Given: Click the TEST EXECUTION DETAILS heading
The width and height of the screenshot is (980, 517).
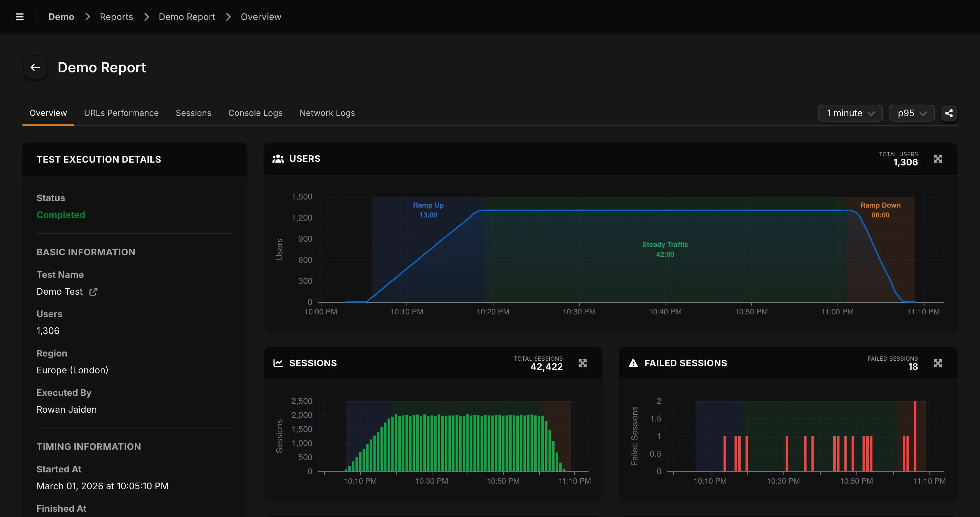Looking at the screenshot, I should point(99,159).
